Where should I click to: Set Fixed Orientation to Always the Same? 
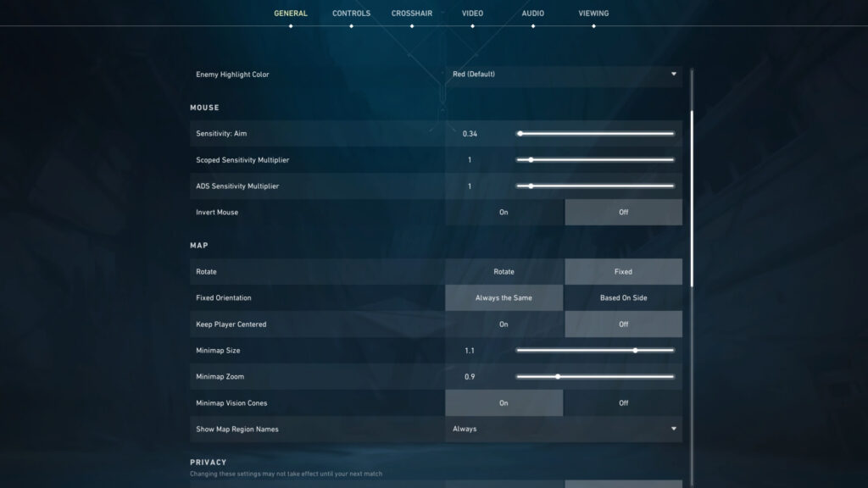(504, 297)
